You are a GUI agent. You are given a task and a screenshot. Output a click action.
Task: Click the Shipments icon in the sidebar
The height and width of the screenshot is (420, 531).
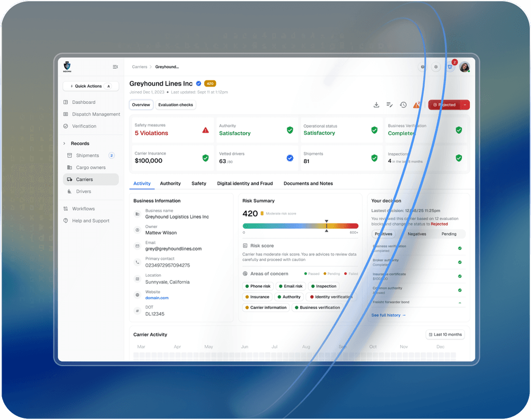pos(69,155)
